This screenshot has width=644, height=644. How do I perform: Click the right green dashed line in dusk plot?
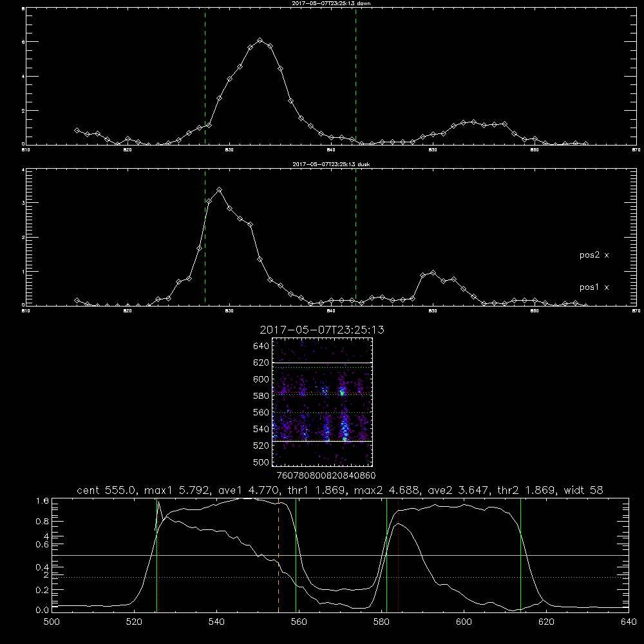(355, 237)
